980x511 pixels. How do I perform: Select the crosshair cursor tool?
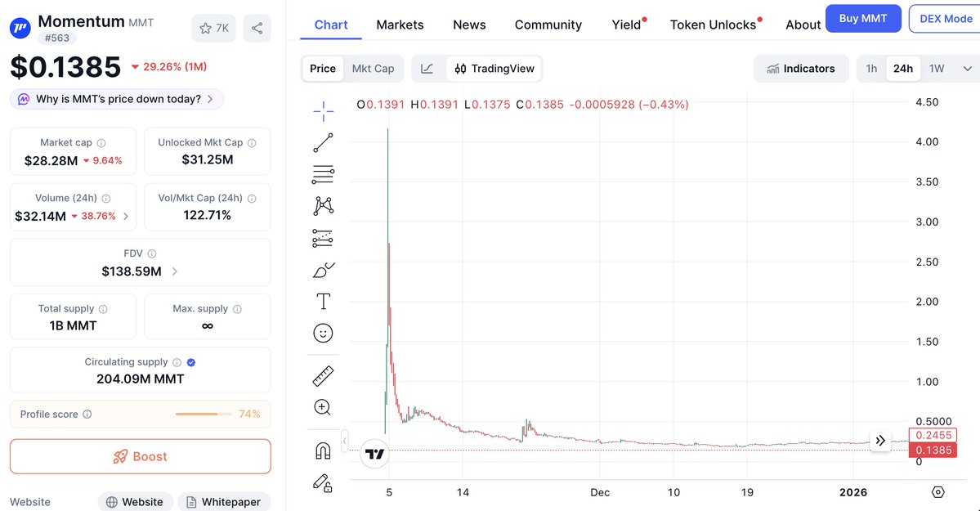tap(324, 111)
